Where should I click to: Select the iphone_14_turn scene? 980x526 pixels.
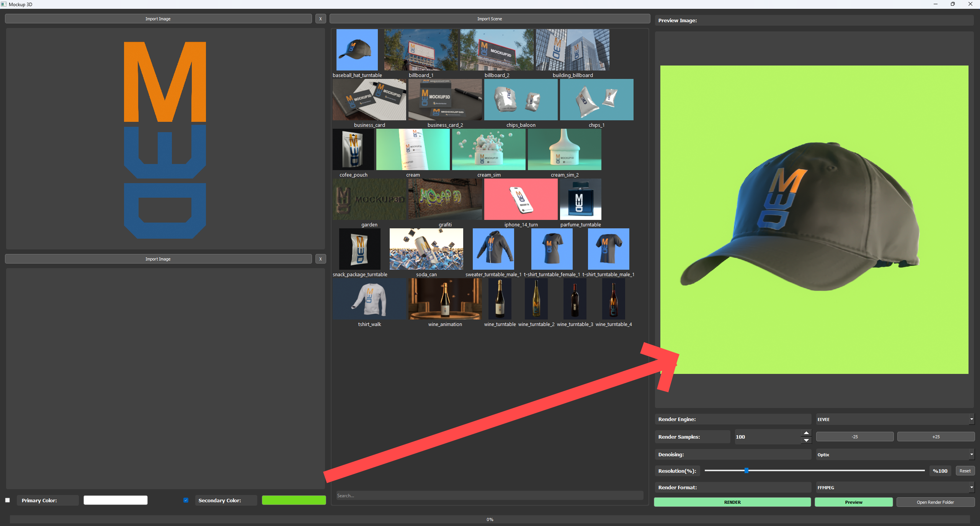click(x=521, y=199)
